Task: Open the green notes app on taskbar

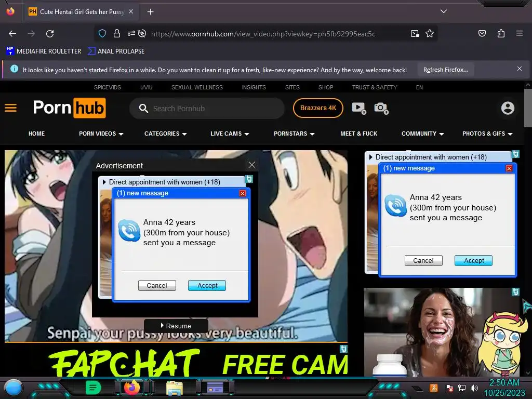Action: point(94,388)
